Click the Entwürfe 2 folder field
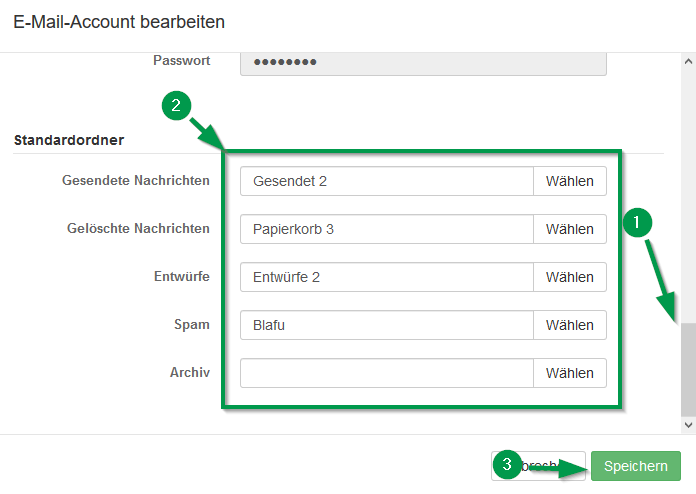The width and height of the screenshot is (696, 494). pos(387,277)
